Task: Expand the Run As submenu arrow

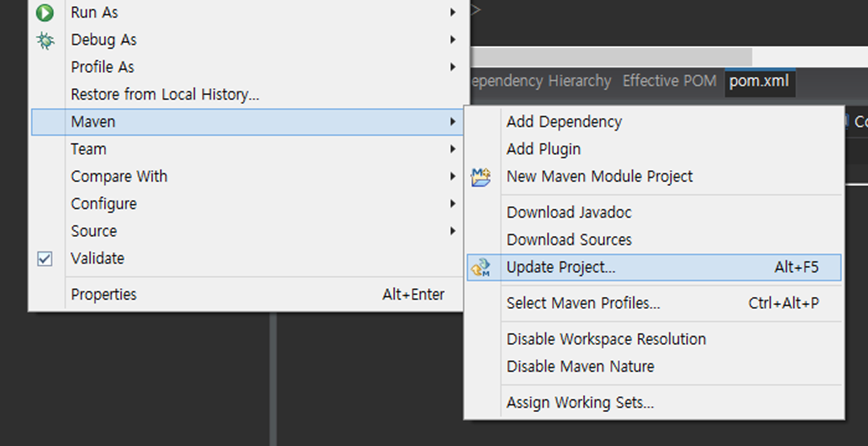Action: click(453, 12)
